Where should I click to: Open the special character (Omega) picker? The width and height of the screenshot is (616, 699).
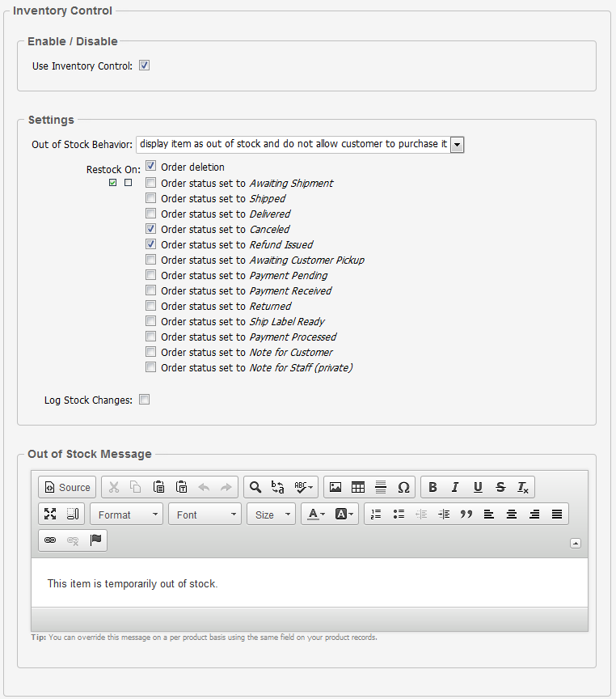pyautogui.click(x=403, y=487)
